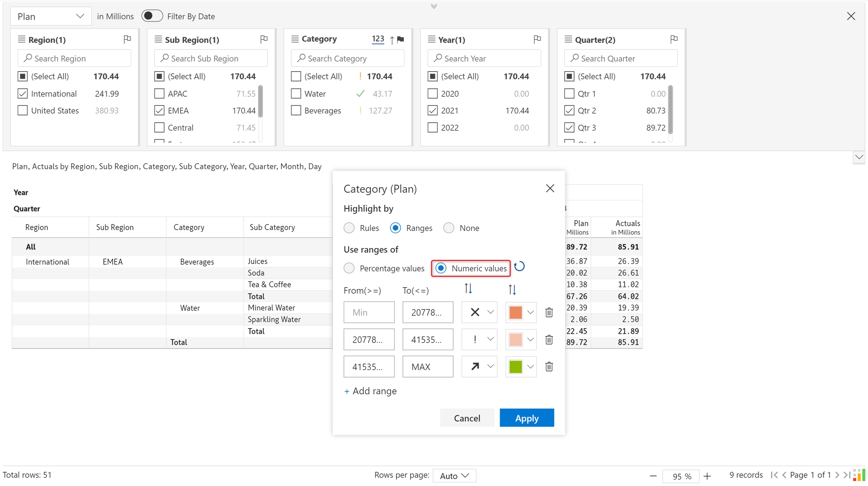Screen dimensions: 868x486
Task: Click the flag icon on Quarter panel
Action: [x=674, y=39]
